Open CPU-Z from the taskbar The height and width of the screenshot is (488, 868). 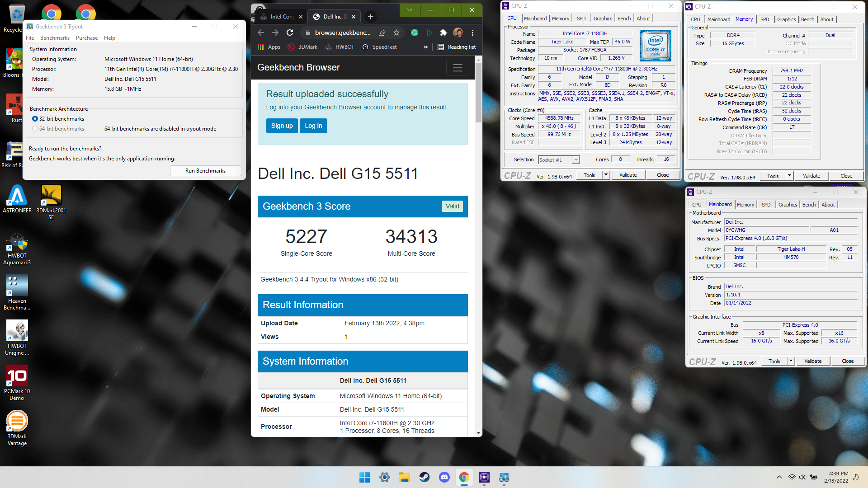click(x=484, y=477)
